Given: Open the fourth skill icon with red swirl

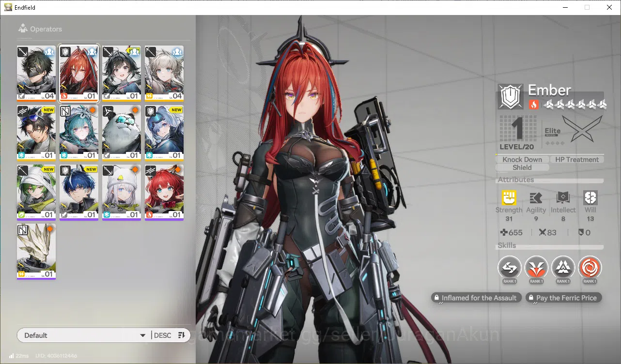Looking at the screenshot, I should [590, 267].
